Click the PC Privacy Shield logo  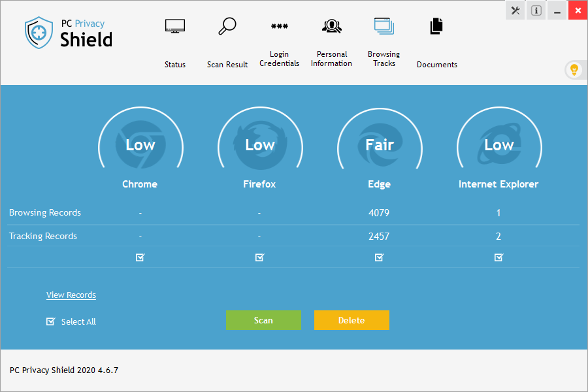pos(69,33)
